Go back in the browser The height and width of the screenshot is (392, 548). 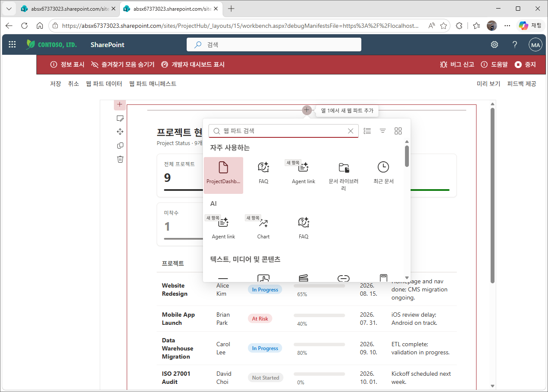[9, 26]
